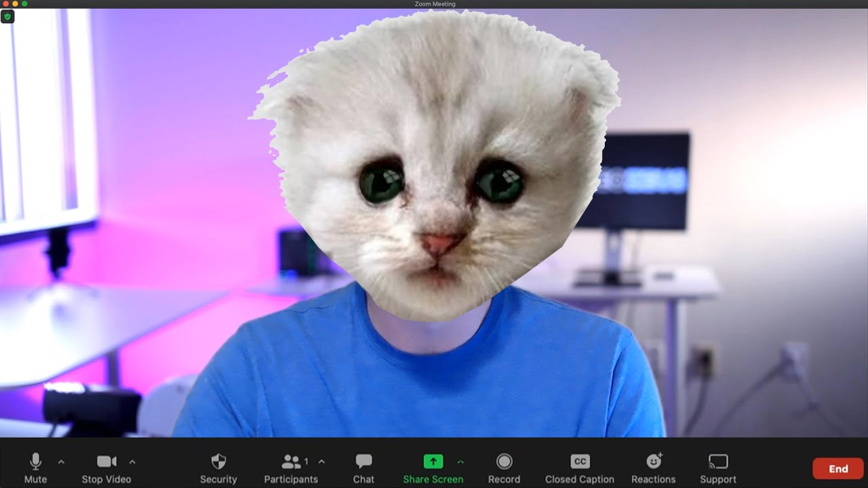View green encryption shield meeting info
Image resolution: width=868 pixels, height=488 pixels.
click(x=7, y=16)
